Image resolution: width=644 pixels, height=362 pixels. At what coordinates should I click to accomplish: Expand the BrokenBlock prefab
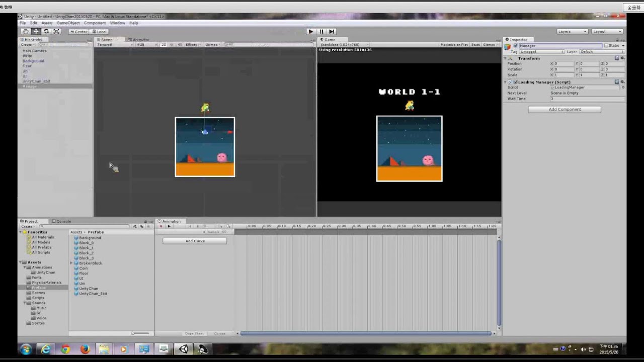click(x=71, y=263)
